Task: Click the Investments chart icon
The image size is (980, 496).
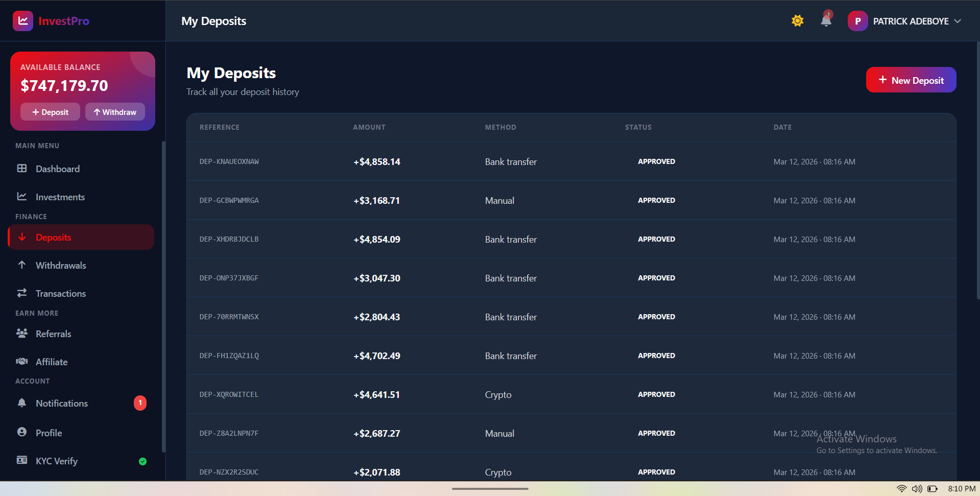Action: tap(22, 196)
